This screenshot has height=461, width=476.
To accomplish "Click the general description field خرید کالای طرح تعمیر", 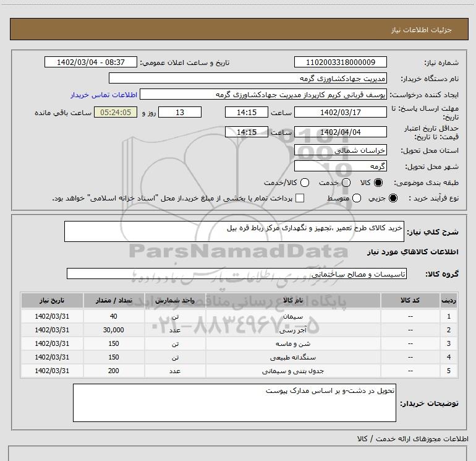I will [x=234, y=231].
